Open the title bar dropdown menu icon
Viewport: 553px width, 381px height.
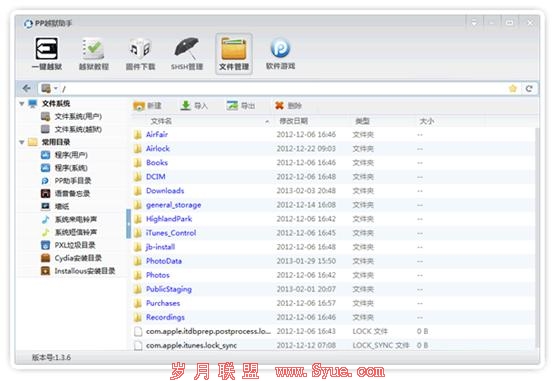coord(474,23)
